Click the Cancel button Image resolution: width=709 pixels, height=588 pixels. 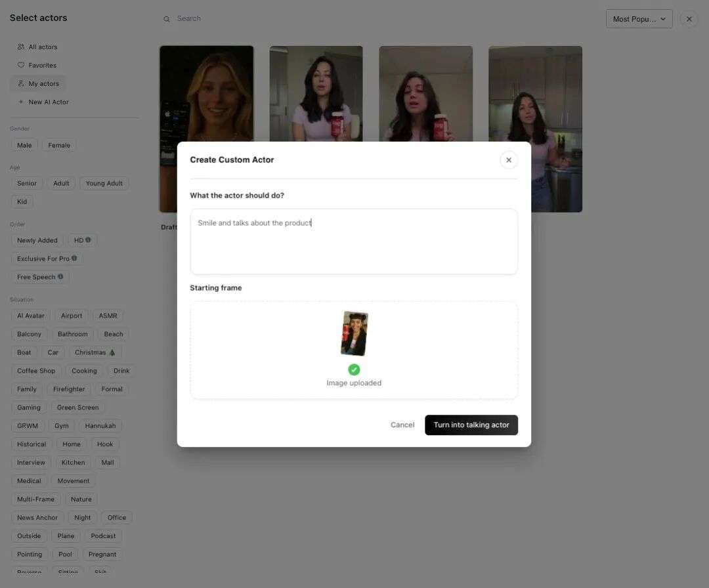pos(402,425)
